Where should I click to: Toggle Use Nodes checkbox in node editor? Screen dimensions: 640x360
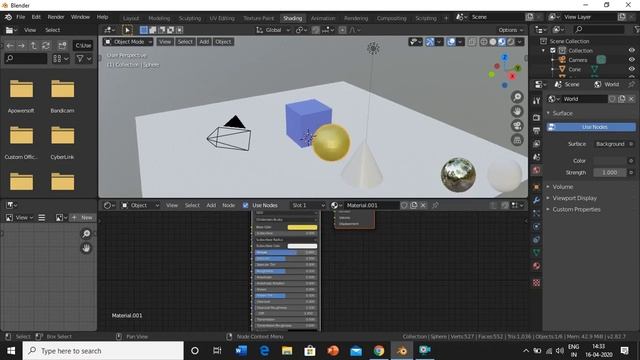coord(245,205)
